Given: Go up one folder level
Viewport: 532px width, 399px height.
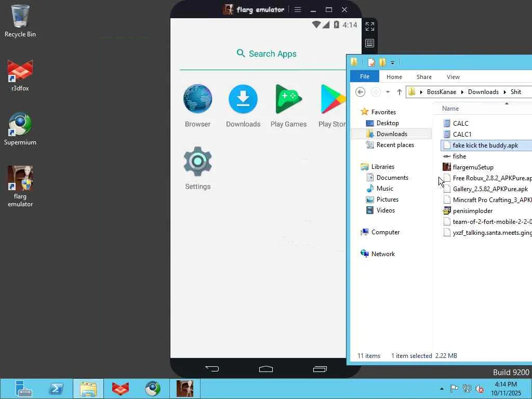Looking at the screenshot, I should [400, 92].
